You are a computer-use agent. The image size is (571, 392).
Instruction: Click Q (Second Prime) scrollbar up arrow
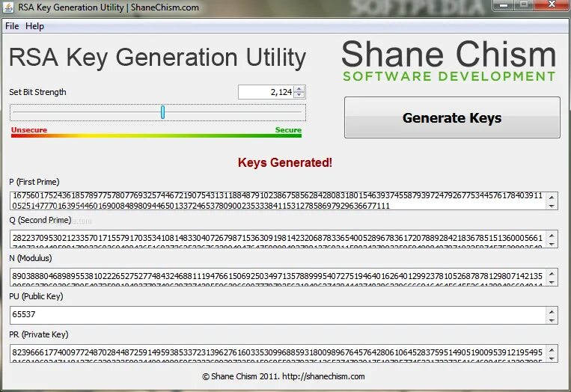[552, 235]
